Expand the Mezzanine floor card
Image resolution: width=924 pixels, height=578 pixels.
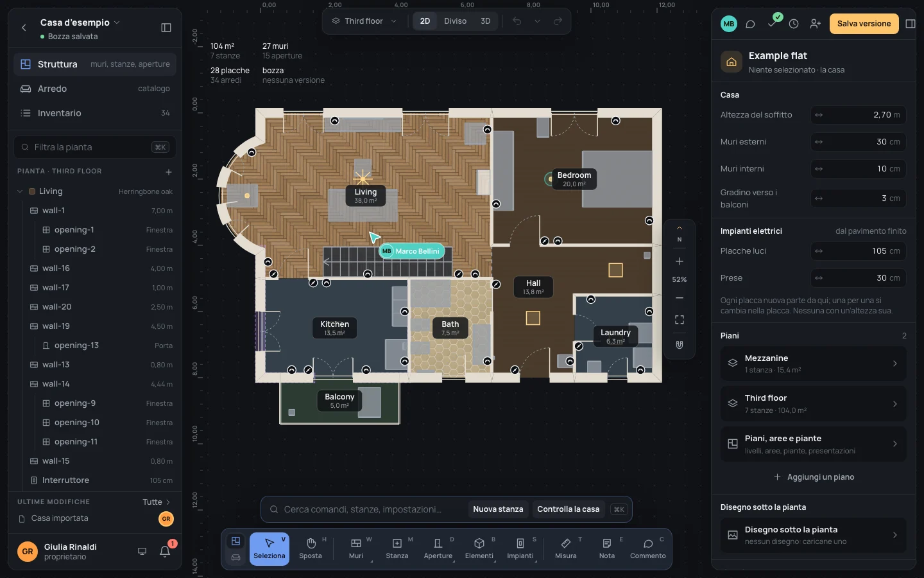coord(813,363)
